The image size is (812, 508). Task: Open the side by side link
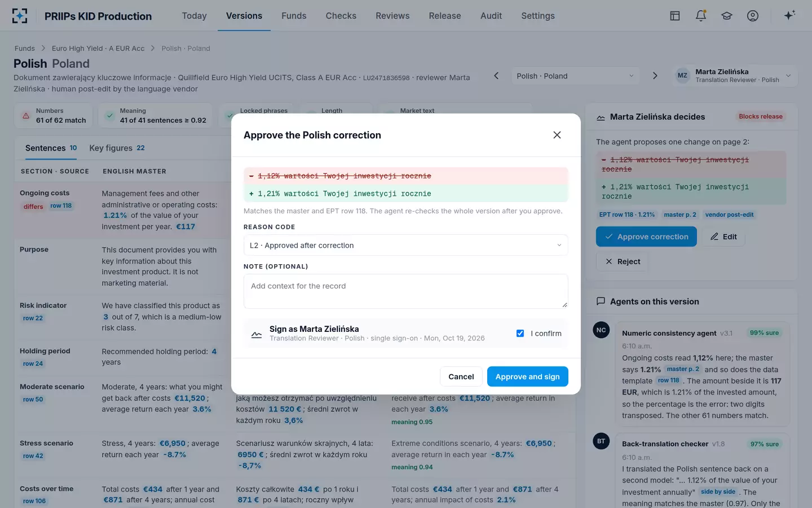coord(718,492)
